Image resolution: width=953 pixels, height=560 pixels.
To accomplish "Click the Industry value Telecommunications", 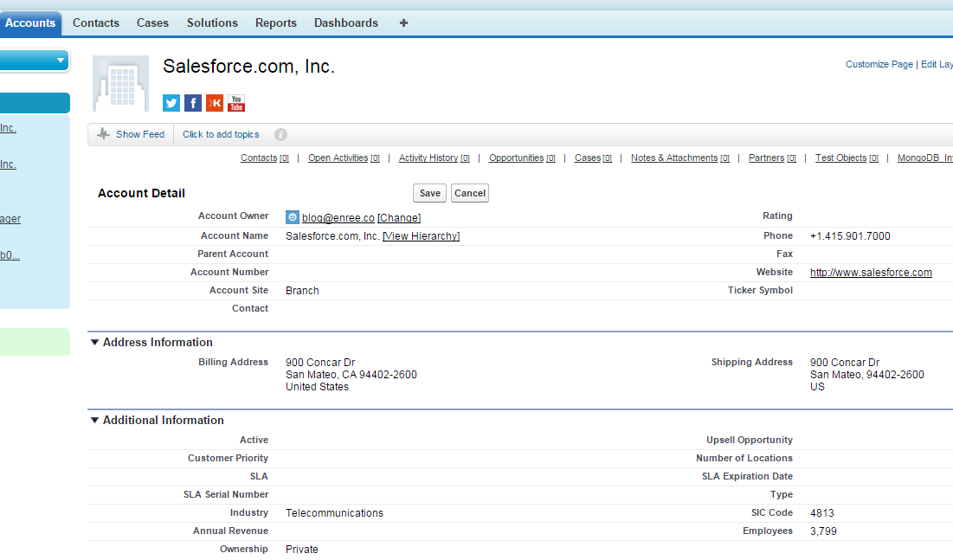I will [x=334, y=513].
